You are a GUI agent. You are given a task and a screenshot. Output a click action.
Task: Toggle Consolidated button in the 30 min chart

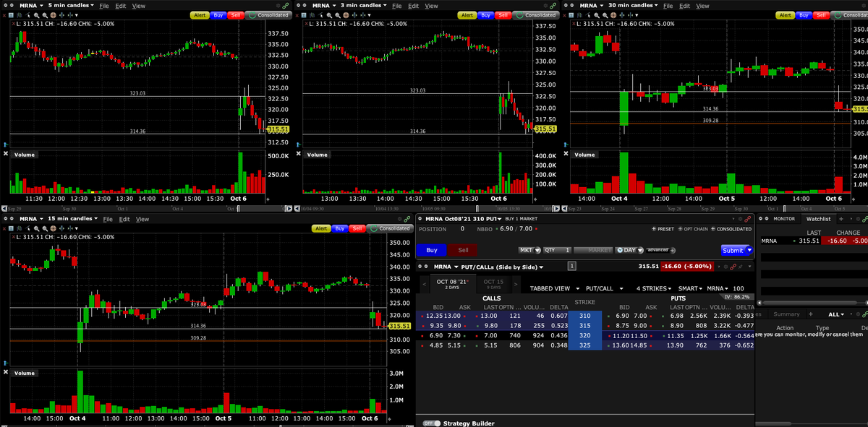pyautogui.click(x=849, y=15)
